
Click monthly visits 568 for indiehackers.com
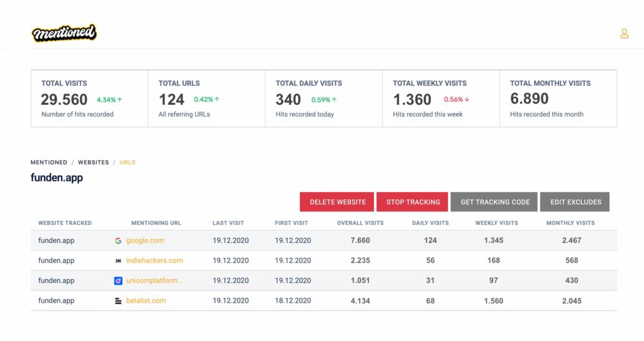(x=572, y=260)
